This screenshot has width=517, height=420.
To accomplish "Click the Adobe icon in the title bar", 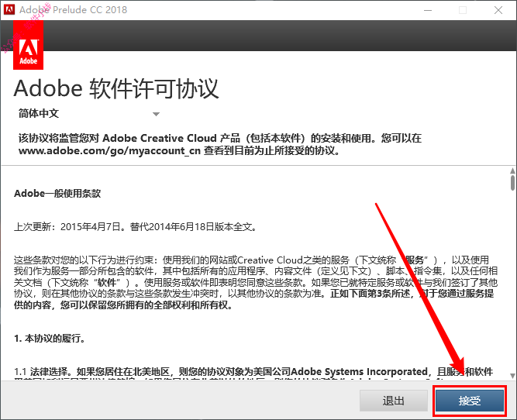I will (x=9, y=9).
